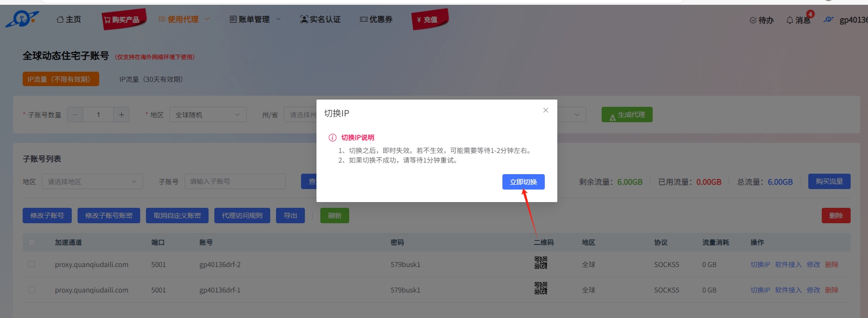Open the 请选择地区 filter dropdown

coord(92,181)
